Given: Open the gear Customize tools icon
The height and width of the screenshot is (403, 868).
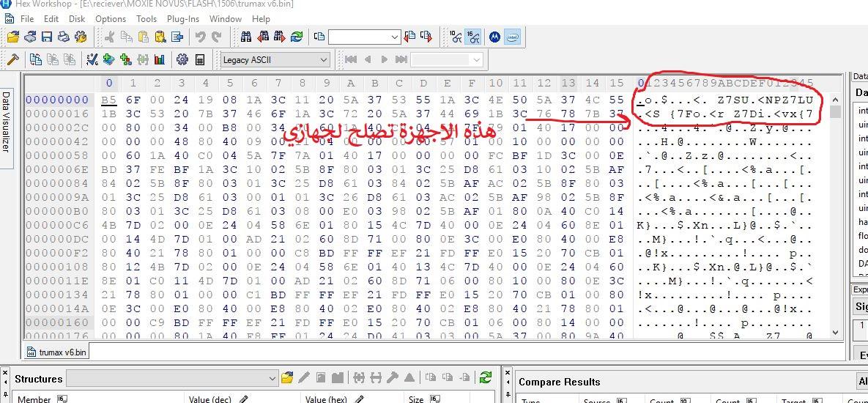Looking at the screenshot, I should click(x=182, y=59).
